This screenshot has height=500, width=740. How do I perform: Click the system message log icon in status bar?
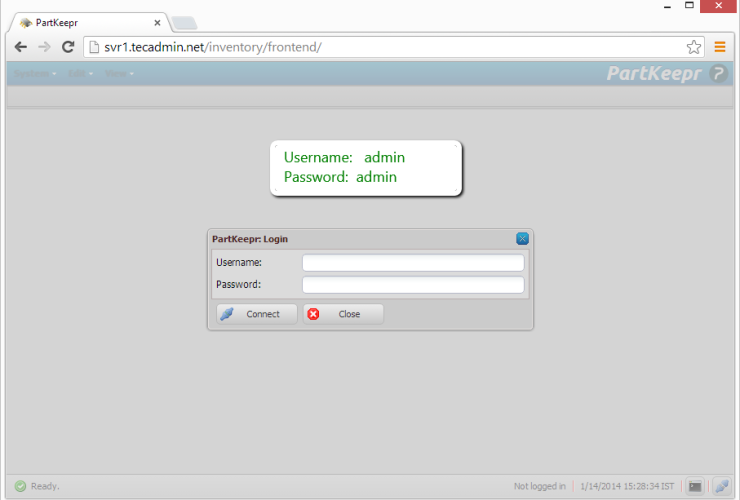(x=694, y=486)
